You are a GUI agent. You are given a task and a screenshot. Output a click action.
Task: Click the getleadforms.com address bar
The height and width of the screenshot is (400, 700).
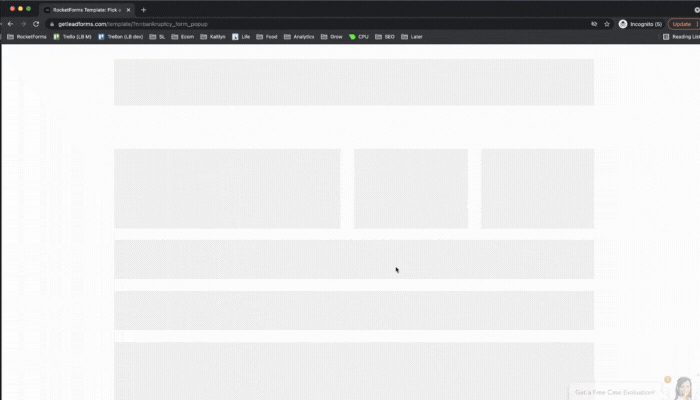(300, 23)
